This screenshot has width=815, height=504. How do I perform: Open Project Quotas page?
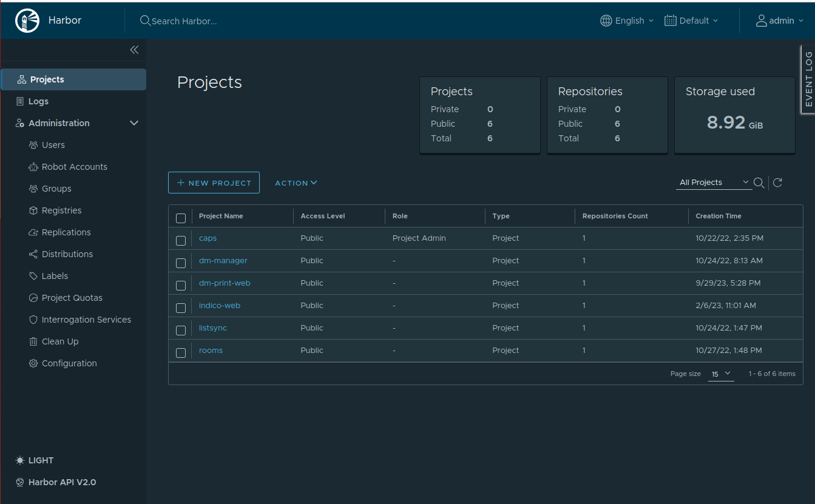coord(73,298)
